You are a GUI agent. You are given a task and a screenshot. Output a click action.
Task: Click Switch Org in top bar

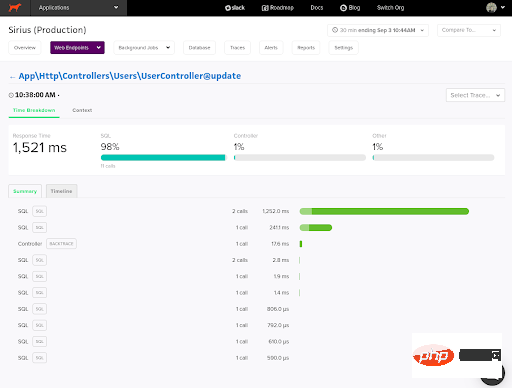pos(390,8)
